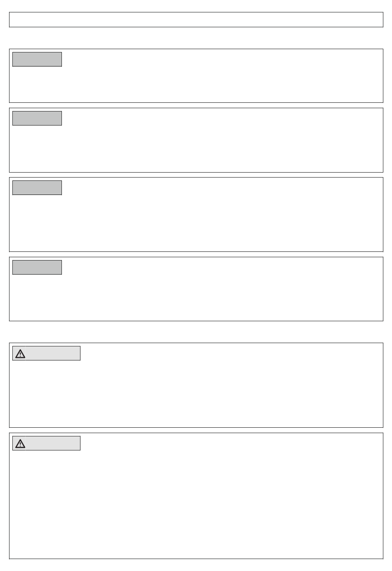Click the white margin above the top header box
Image resolution: width=392 pixels, height=571 pixels.
coord(196,6)
